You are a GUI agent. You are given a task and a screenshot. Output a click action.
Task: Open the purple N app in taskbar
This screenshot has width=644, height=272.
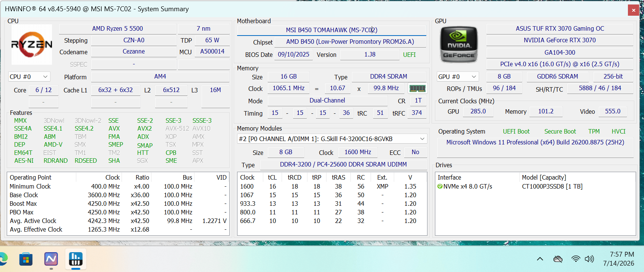click(x=51, y=259)
